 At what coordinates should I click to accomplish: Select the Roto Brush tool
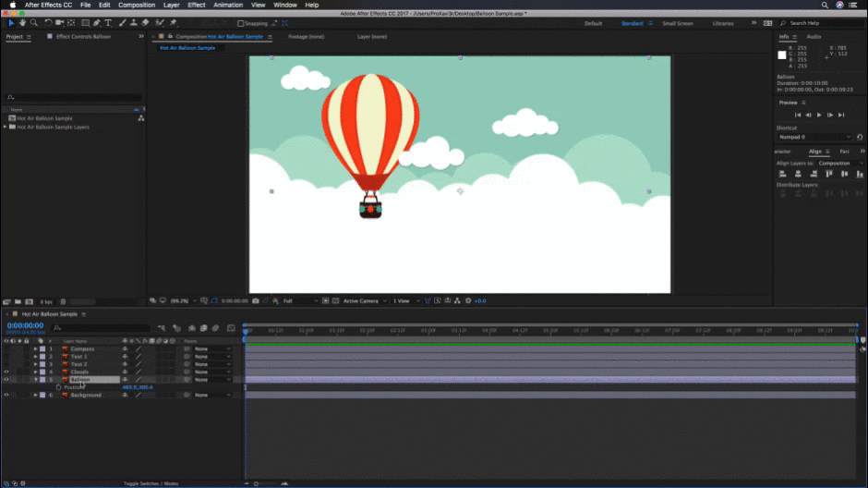(x=160, y=23)
